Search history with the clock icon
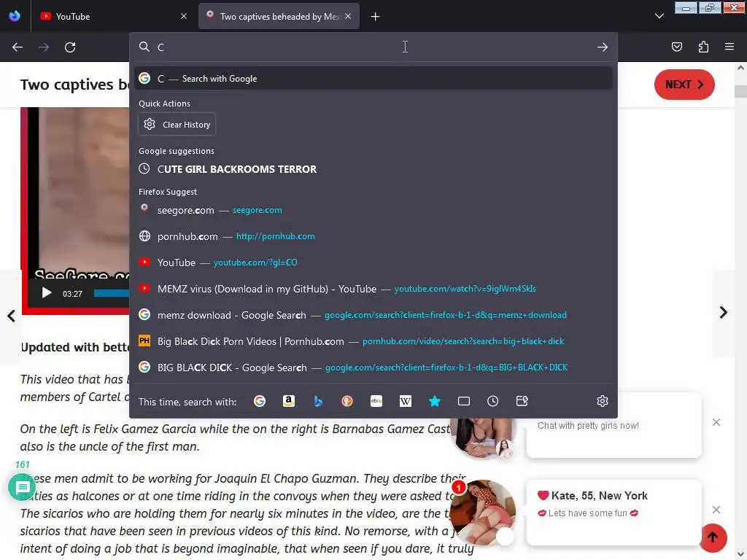 pos(492,402)
